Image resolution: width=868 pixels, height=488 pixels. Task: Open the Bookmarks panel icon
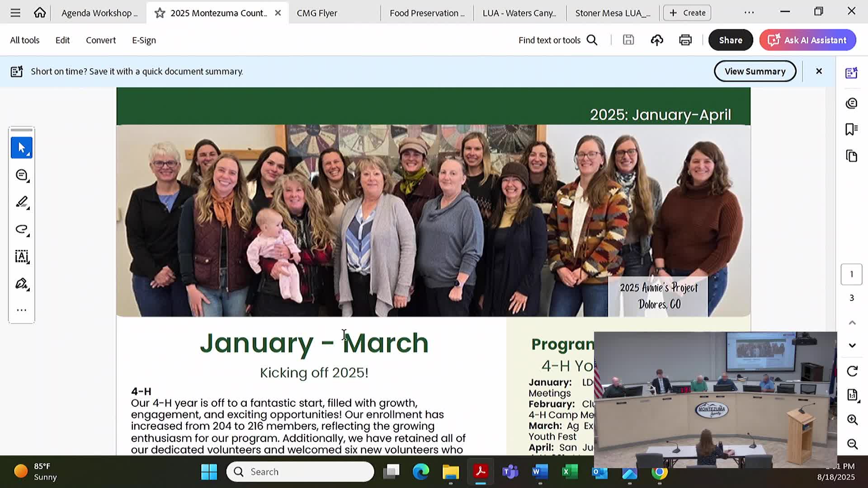point(851,130)
